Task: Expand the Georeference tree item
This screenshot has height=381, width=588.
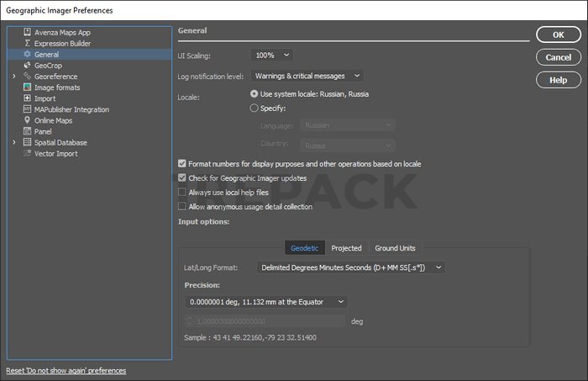Action: [13, 77]
